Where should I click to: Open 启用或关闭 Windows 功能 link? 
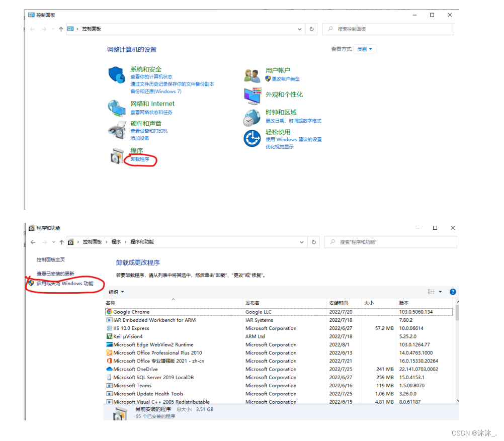click(x=65, y=283)
